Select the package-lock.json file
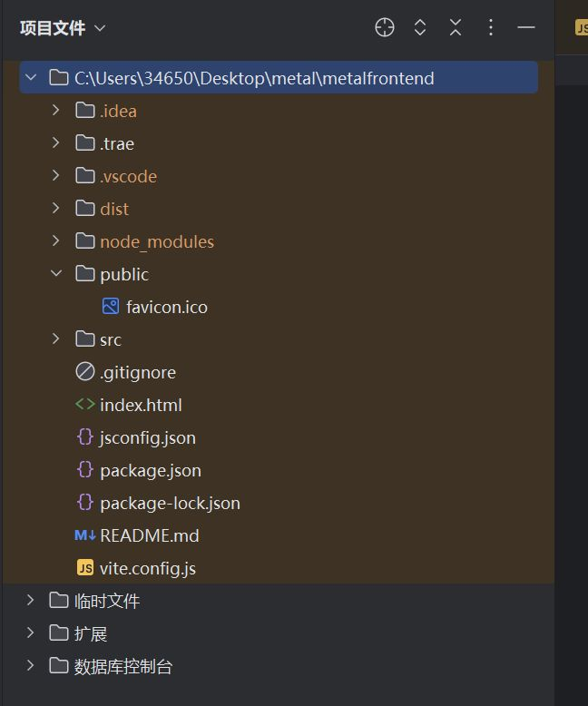The height and width of the screenshot is (706, 588). coord(171,503)
